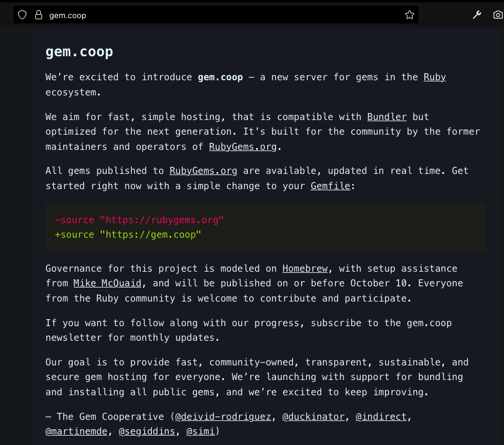Click the site security lock icon

pyautogui.click(x=39, y=15)
